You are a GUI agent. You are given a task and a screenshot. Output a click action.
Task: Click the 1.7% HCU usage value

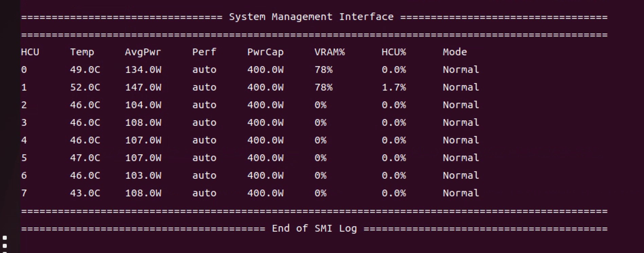point(394,87)
